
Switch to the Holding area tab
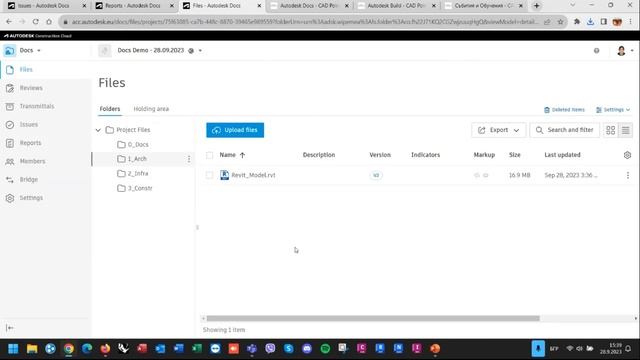151,109
